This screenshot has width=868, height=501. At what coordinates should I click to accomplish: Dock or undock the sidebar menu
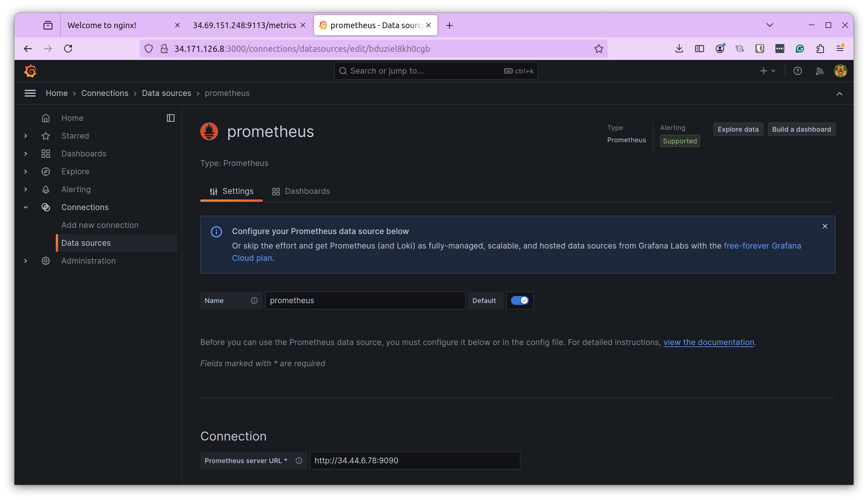click(x=171, y=118)
